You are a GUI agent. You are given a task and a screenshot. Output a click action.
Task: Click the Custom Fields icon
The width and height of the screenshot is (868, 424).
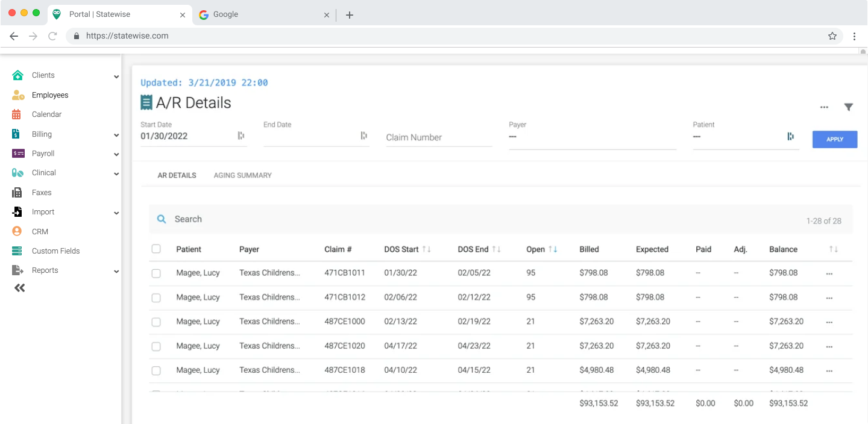click(17, 251)
